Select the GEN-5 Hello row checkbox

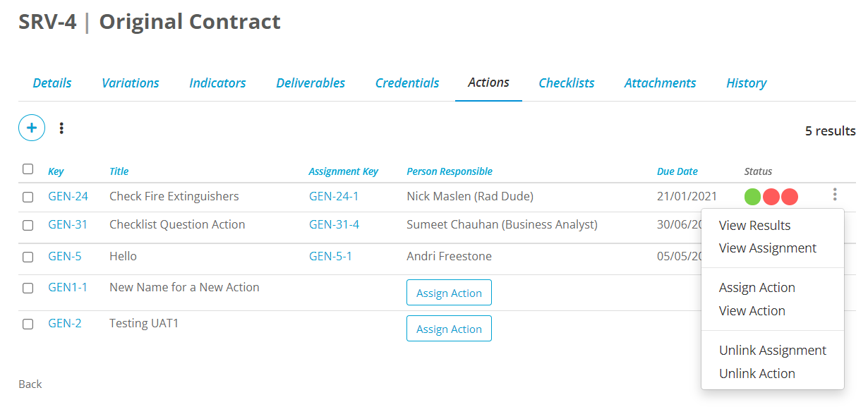(28, 257)
